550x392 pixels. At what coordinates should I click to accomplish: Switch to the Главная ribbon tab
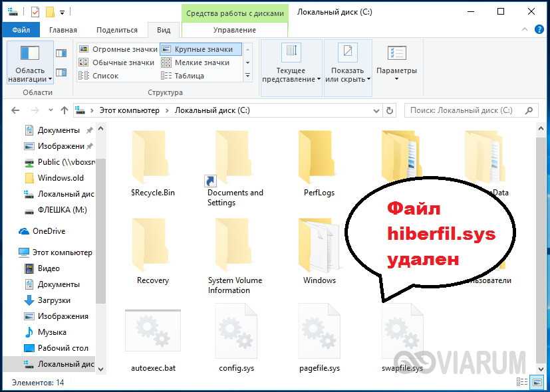coord(63,30)
